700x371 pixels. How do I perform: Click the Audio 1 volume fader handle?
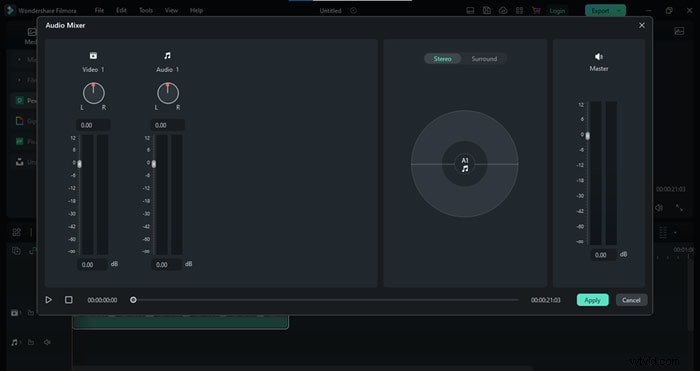click(154, 164)
